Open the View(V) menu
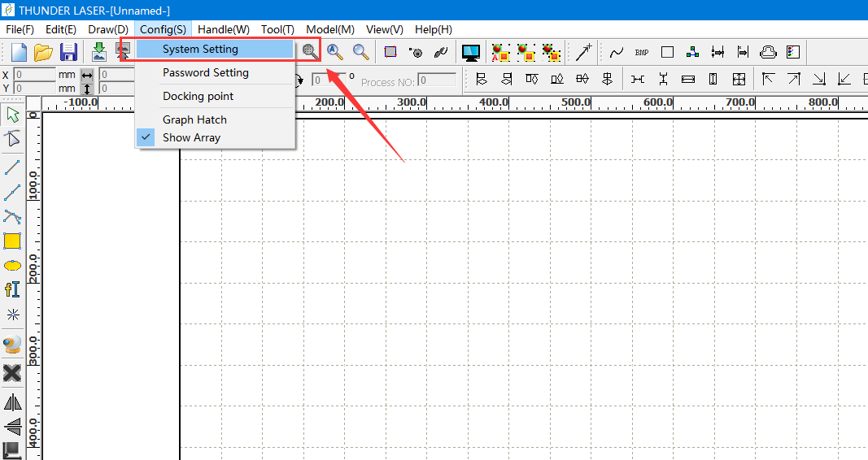Image resolution: width=868 pixels, height=460 pixels. point(385,29)
